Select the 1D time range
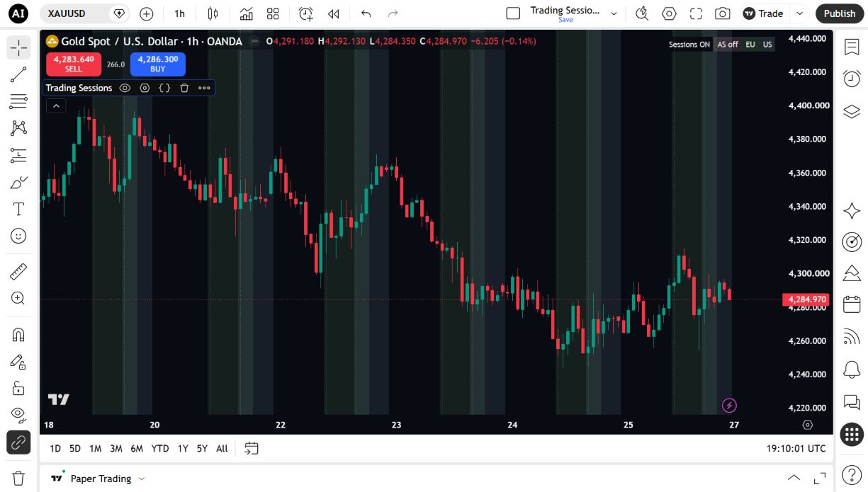868x492 pixels. pos(55,448)
